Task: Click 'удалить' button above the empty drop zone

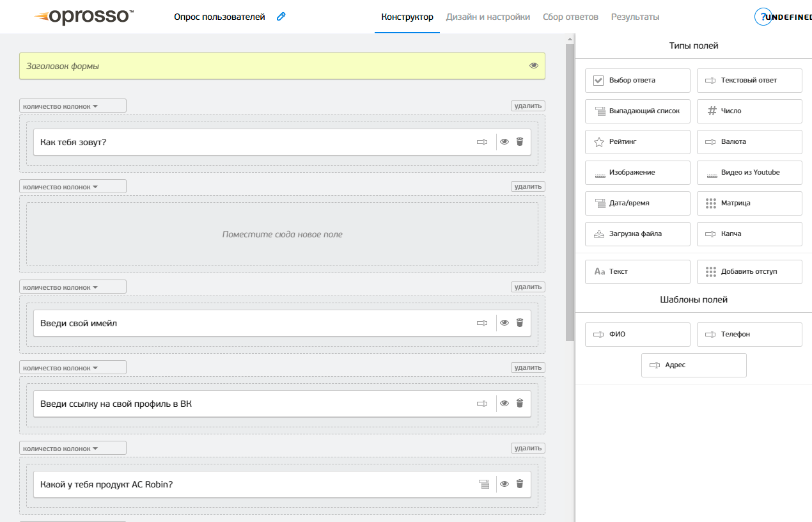Action: (x=528, y=187)
